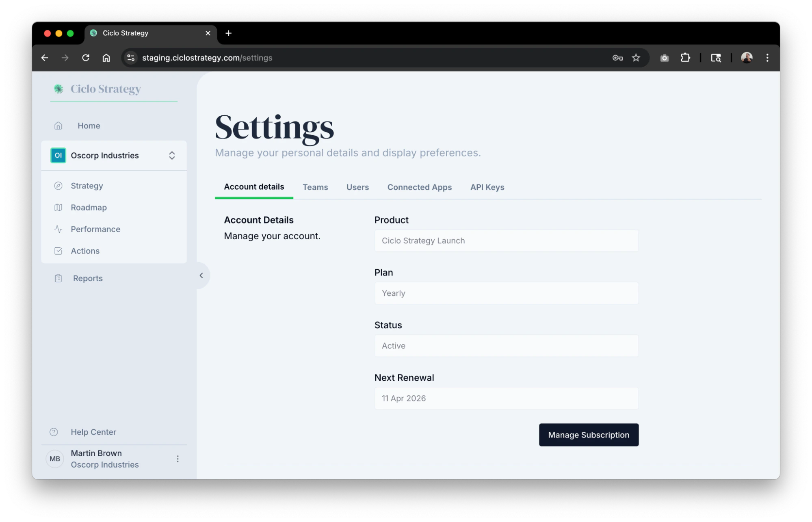The width and height of the screenshot is (812, 522).
Task: Open the API Keys tab
Action: click(x=487, y=187)
